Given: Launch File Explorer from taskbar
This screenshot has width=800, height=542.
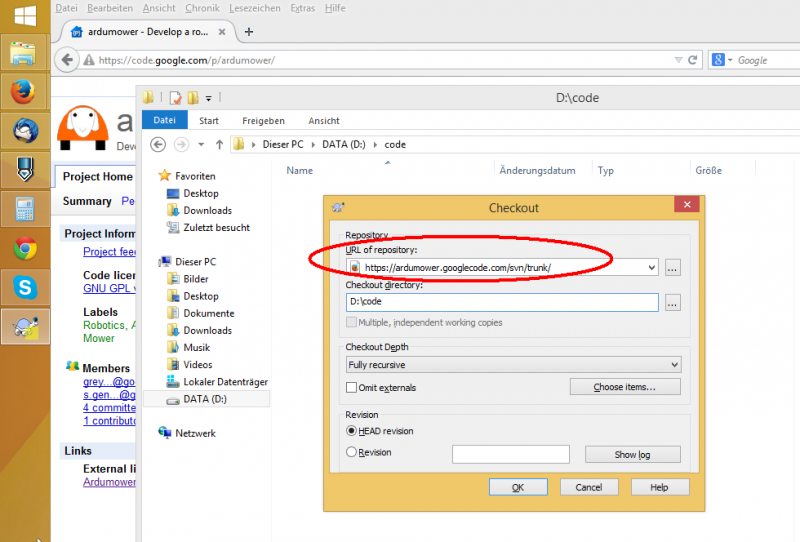Looking at the screenshot, I should coord(23,54).
